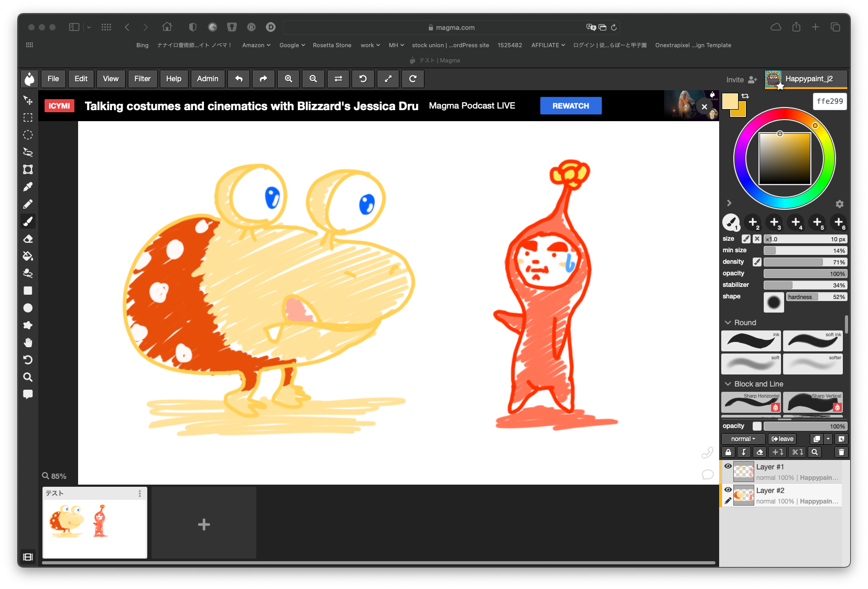This screenshot has height=589, width=868.
Task: Toggle the layer erase mode button
Action: coord(759,452)
